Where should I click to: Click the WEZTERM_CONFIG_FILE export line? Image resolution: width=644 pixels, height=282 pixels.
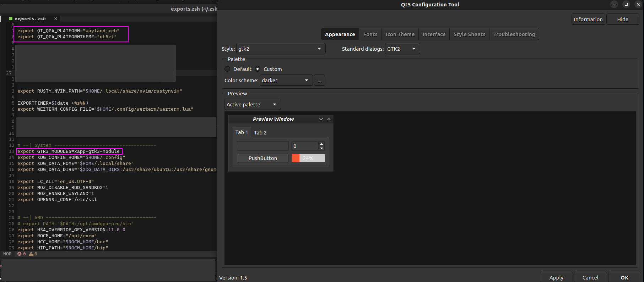[x=105, y=109]
